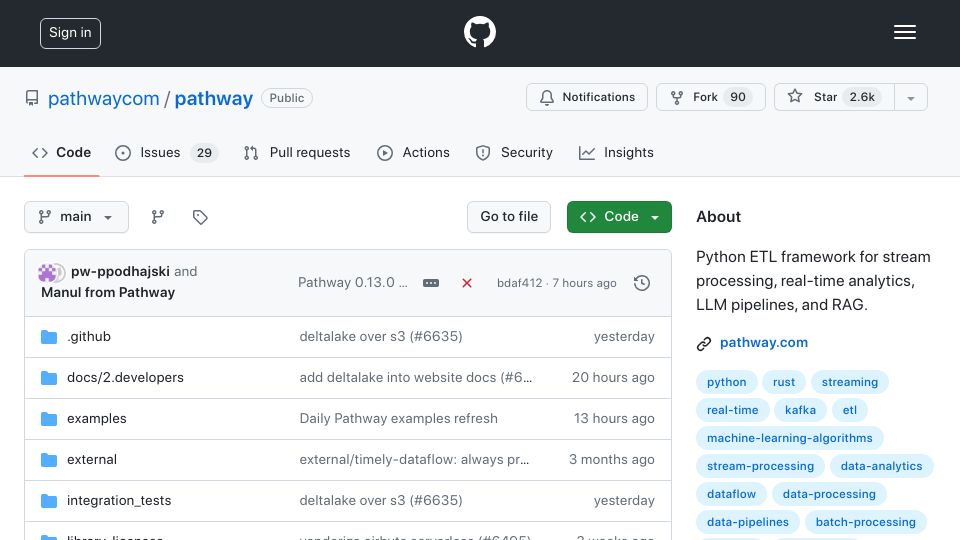The image size is (960, 540).
Task: Select the data-pipelines topic tag
Action: coord(748,523)
